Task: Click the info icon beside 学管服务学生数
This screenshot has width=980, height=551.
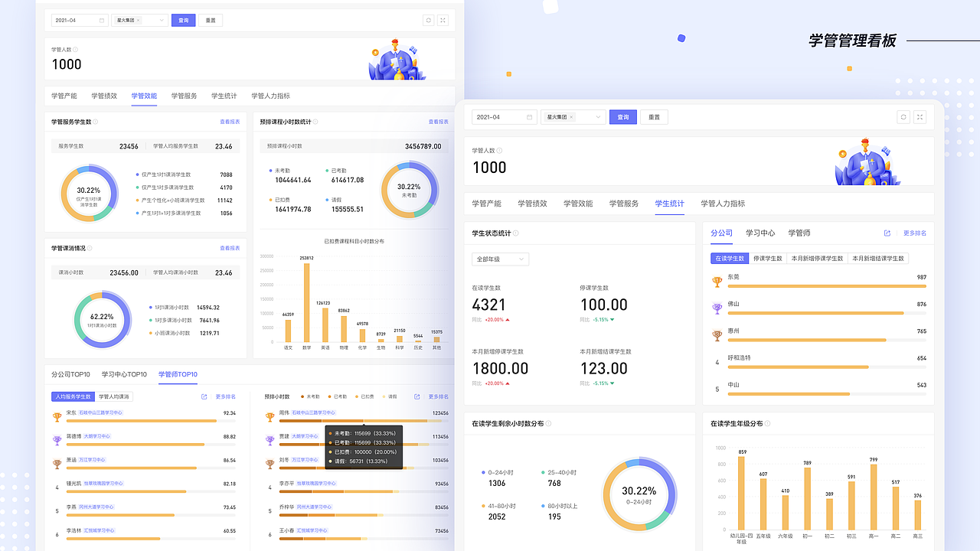Action: (95, 122)
